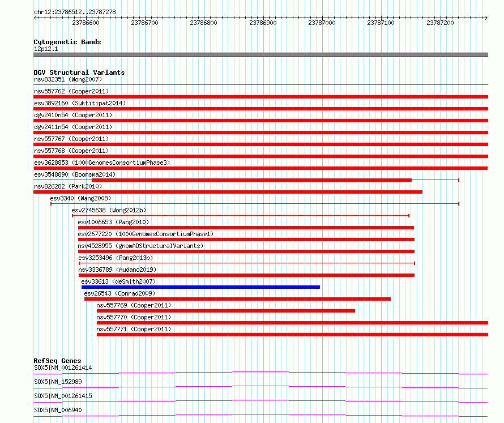Click the red esv26543 variant bar
This screenshot has width=504, height=423.
click(237, 299)
